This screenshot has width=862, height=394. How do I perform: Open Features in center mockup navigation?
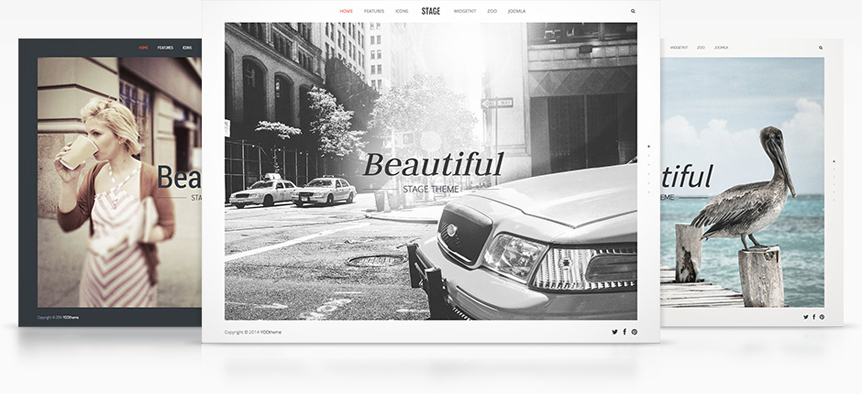374,11
